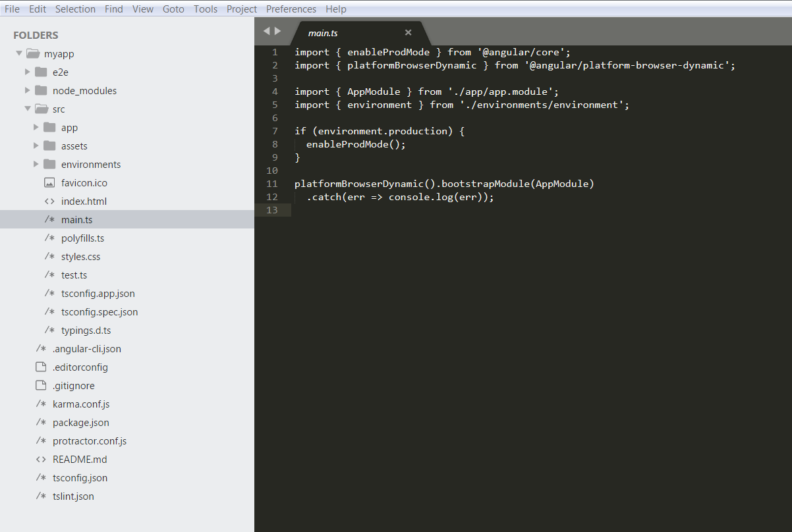This screenshot has height=532, width=792.
Task: Expand the app folder under src
Action: (35, 127)
